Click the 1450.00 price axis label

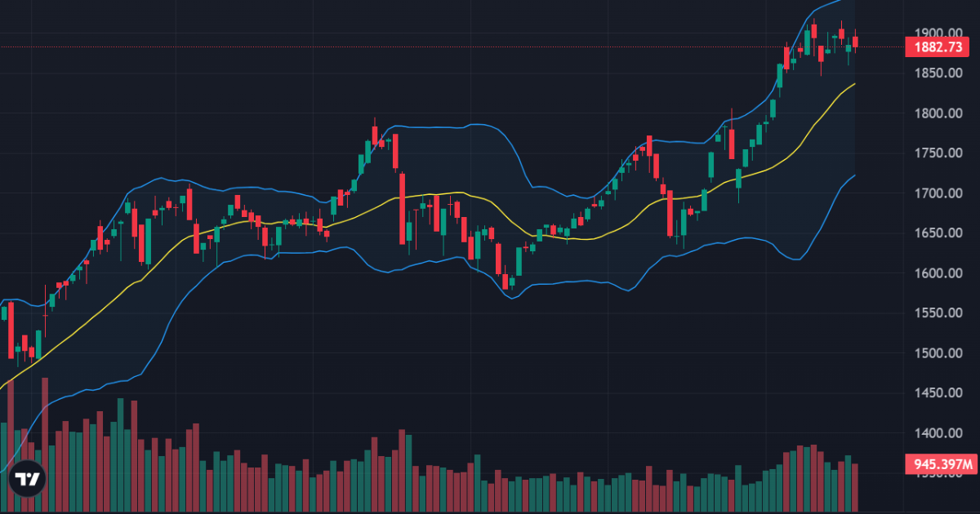coord(938,393)
